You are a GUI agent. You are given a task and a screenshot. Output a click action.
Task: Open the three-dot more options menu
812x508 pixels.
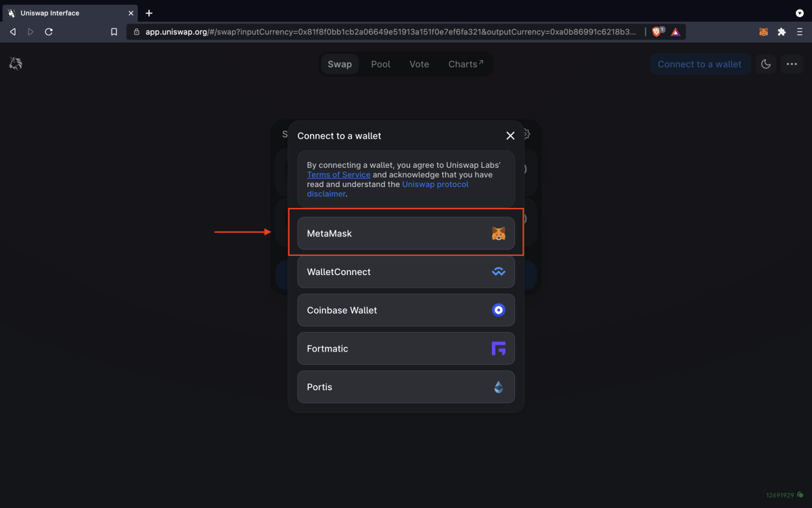(x=792, y=64)
